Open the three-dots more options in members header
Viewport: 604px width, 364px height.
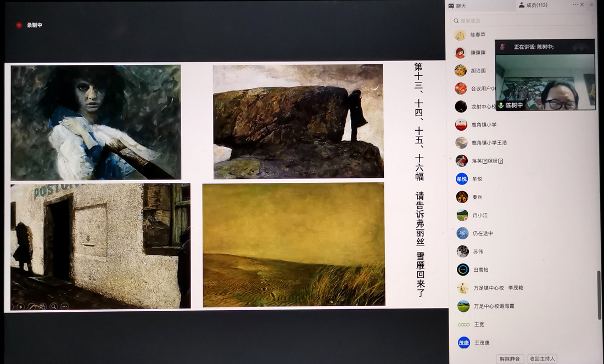point(575,4)
